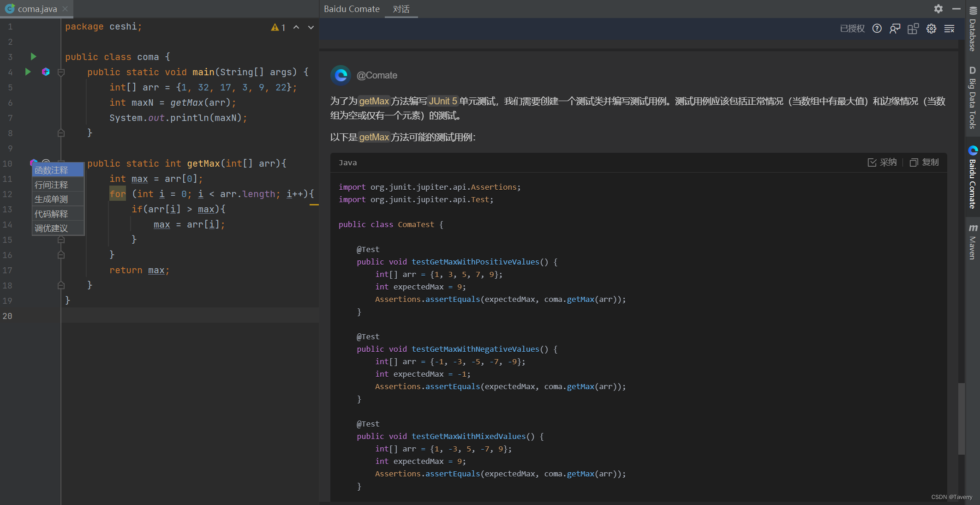This screenshot has width=980, height=505.
Task: Click the @Comate avatar icon
Action: tap(341, 75)
